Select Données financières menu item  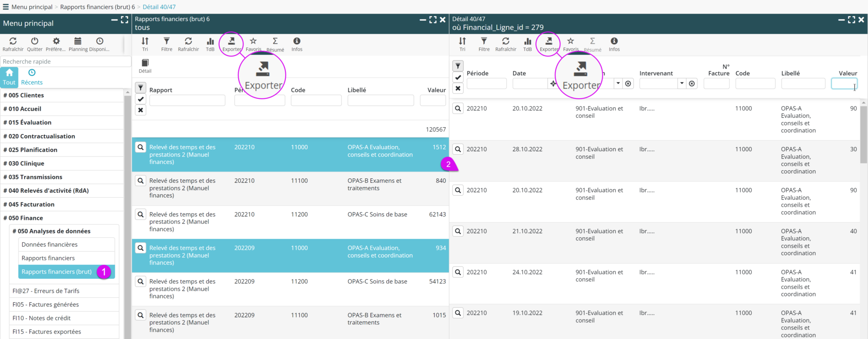pos(49,244)
